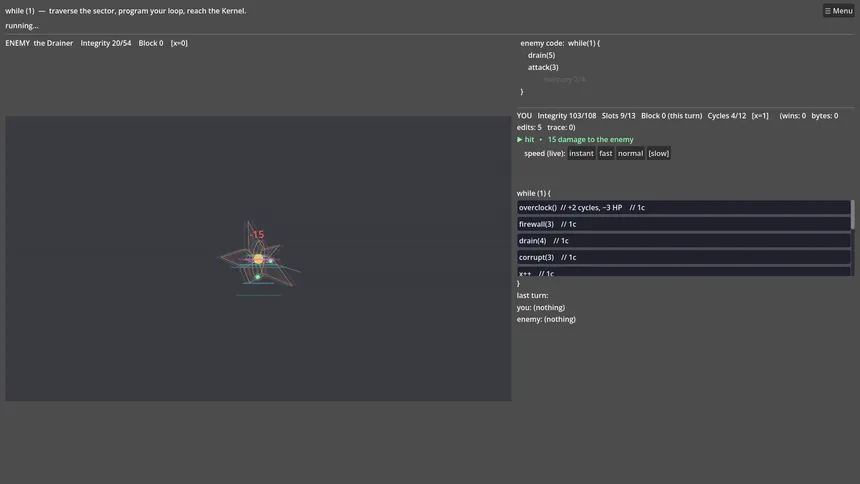
Task: Click '15 damage to the enemy' log
Action: tap(590, 139)
